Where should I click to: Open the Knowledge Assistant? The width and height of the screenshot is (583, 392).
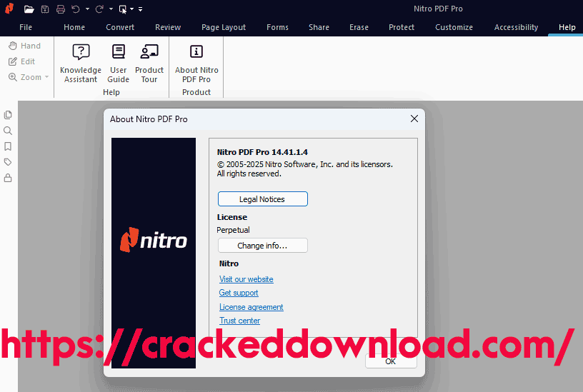coord(81,63)
